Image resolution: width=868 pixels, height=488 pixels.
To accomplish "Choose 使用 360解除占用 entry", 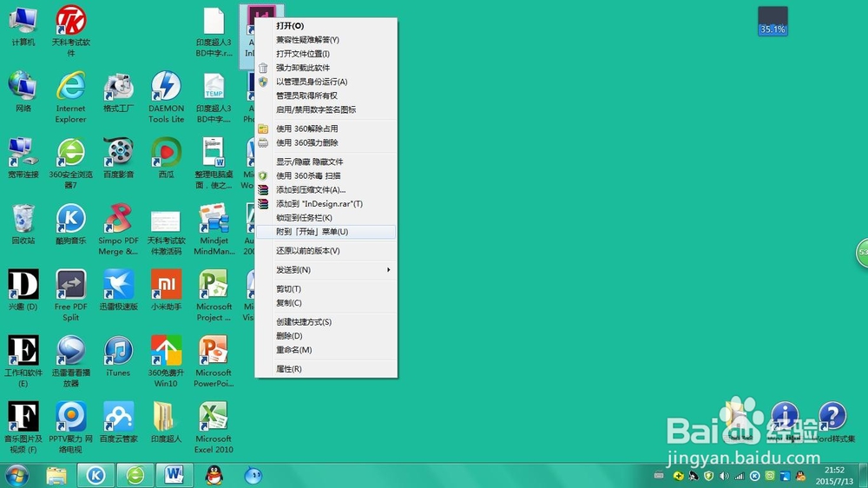I will tap(326, 129).
